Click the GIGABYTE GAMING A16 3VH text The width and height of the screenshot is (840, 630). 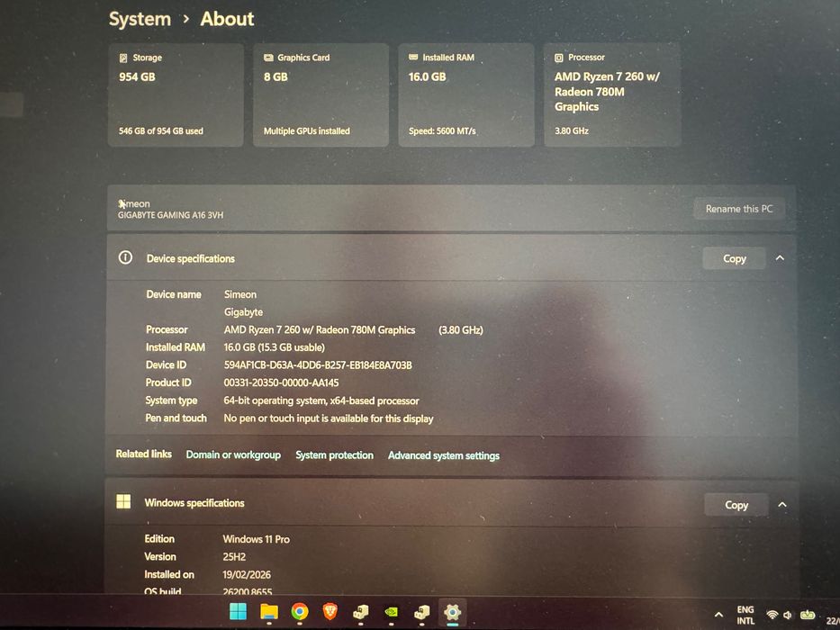(x=170, y=215)
